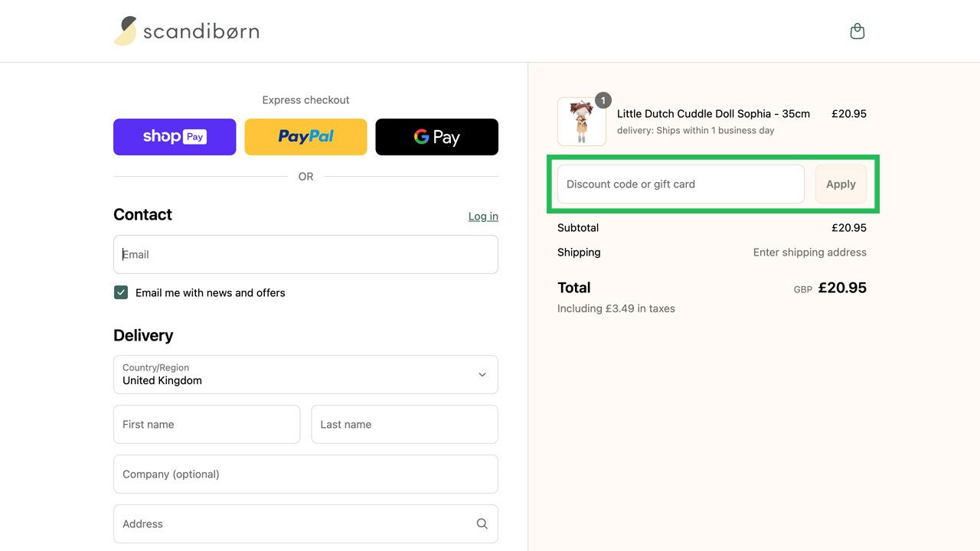Click the search icon in Address field
This screenshot has width=980, height=551.
(482, 524)
